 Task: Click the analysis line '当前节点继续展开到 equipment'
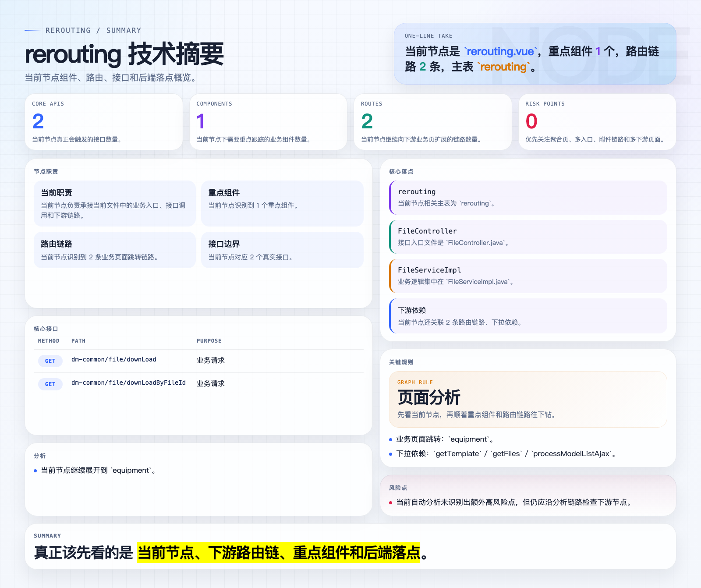point(99,470)
